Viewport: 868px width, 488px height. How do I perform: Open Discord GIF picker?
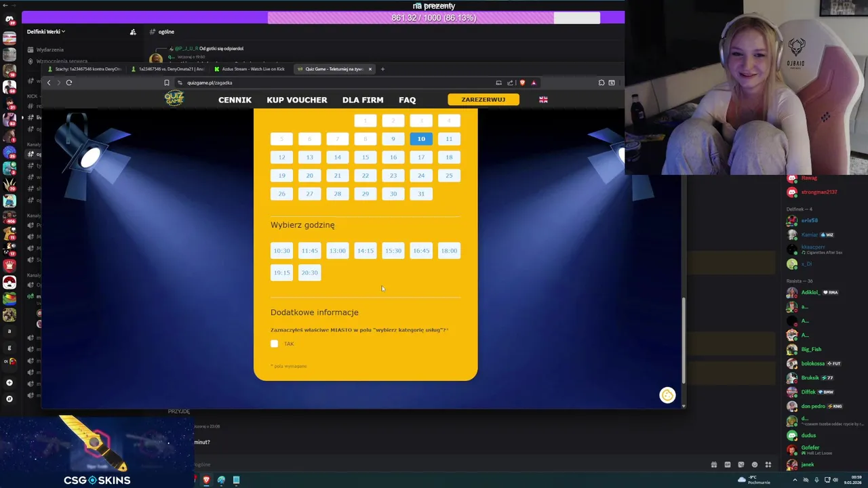(728, 465)
